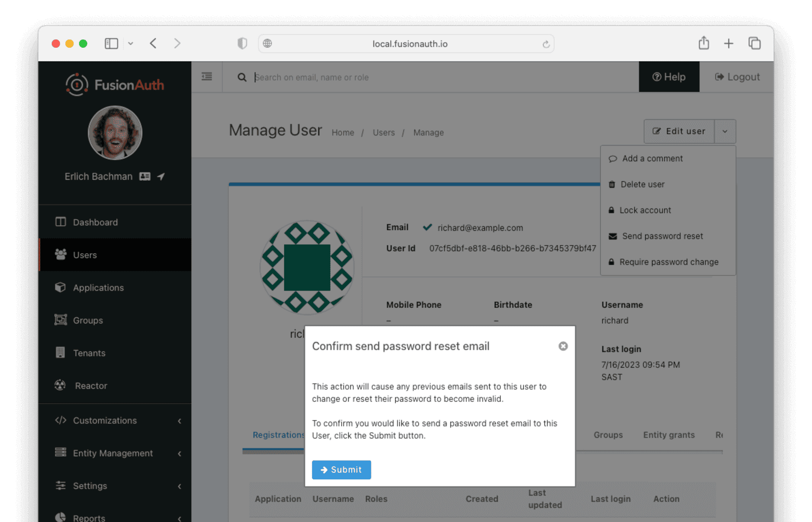The image size is (812, 522).
Task: Open Tenants in sidebar
Action: tap(115, 353)
